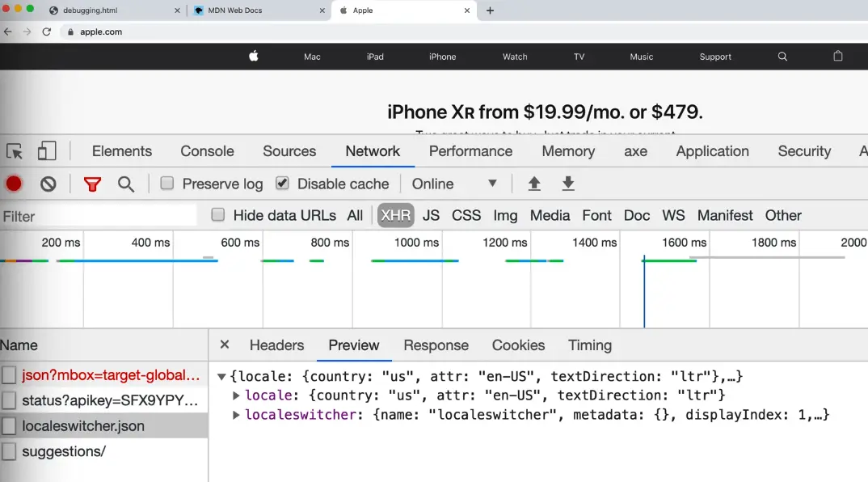This screenshot has width=868, height=482.
Task: Check Hide data URLs
Action: [x=217, y=215]
